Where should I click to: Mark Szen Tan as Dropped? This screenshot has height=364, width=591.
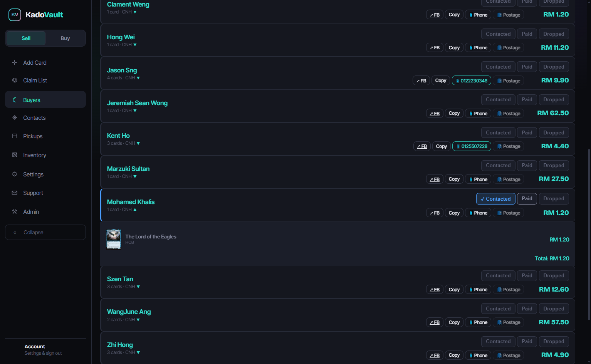point(554,275)
